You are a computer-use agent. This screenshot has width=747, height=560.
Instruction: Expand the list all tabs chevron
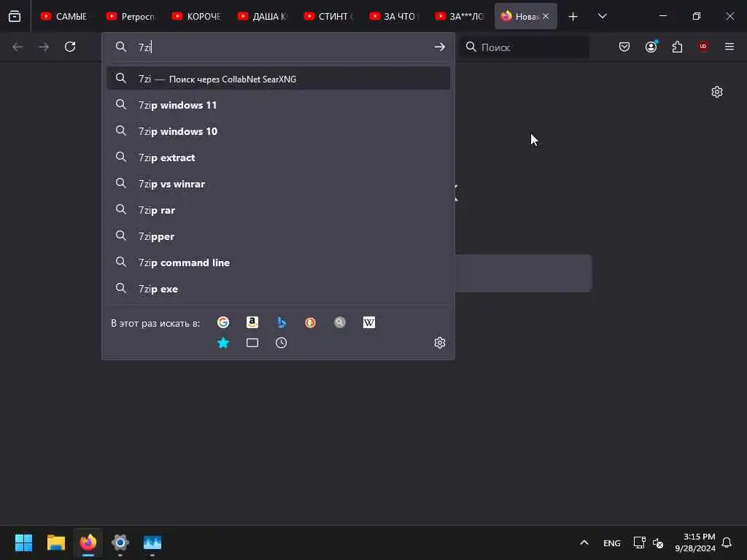click(x=602, y=16)
